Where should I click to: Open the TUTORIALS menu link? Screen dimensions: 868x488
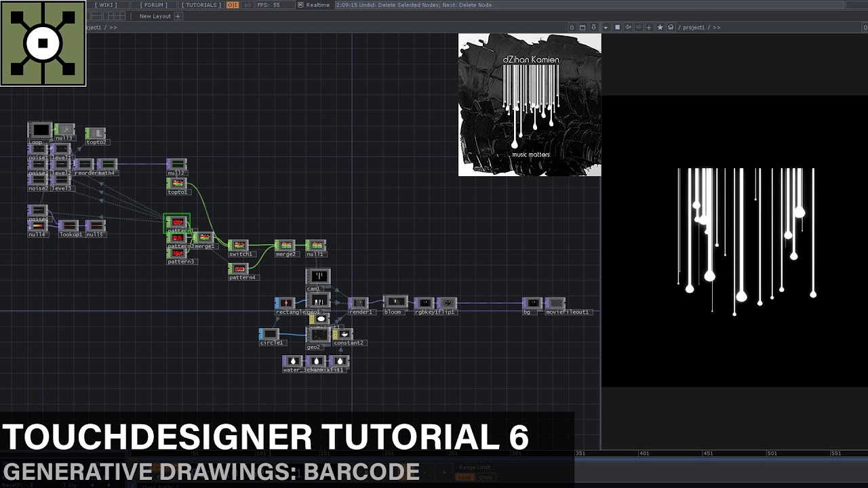pyautogui.click(x=201, y=5)
